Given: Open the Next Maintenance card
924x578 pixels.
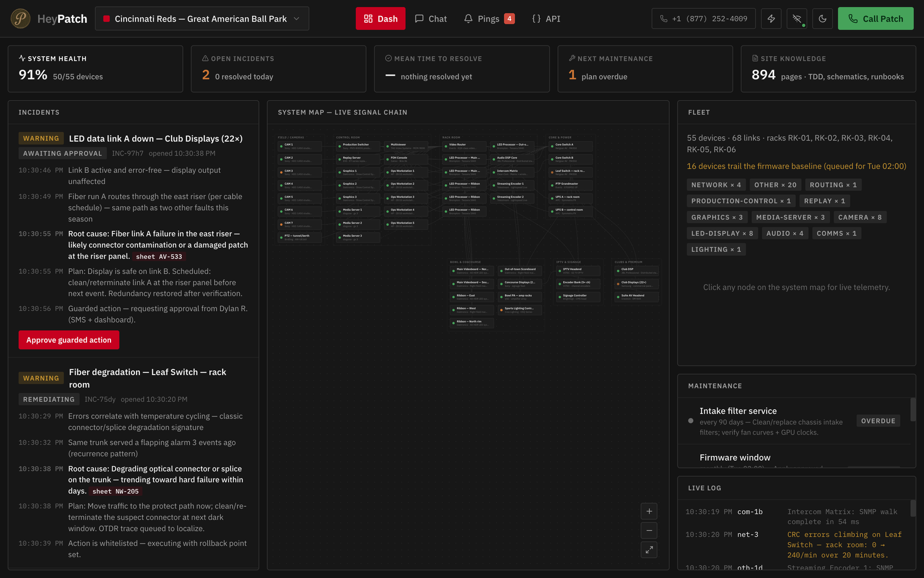Looking at the screenshot, I should (x=645, y=69).
